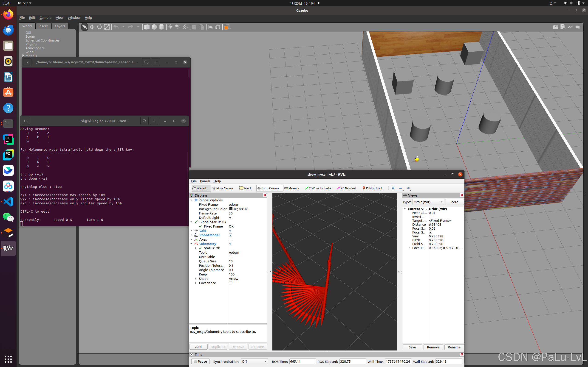The height and width of the screenshot is (367, 588).
Task: Select the rotate mode tool in Gazebo
Action: (99, 27)
